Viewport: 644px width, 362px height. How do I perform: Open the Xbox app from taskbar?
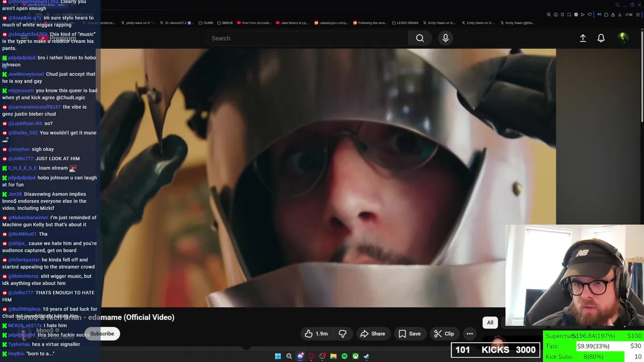356,356
